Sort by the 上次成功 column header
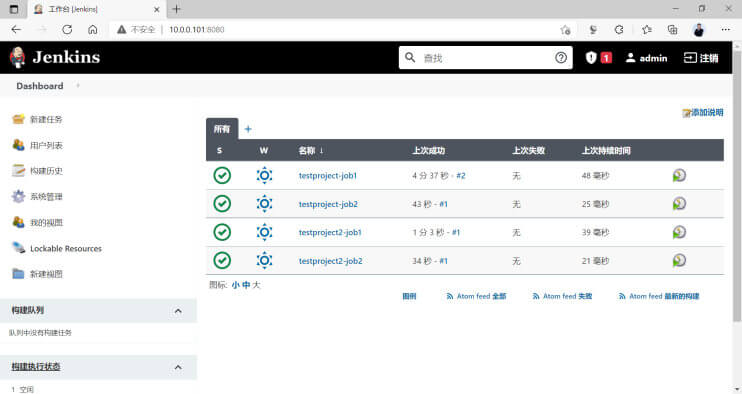Viewport: 742px width, 394px height. tap(428, 150)
